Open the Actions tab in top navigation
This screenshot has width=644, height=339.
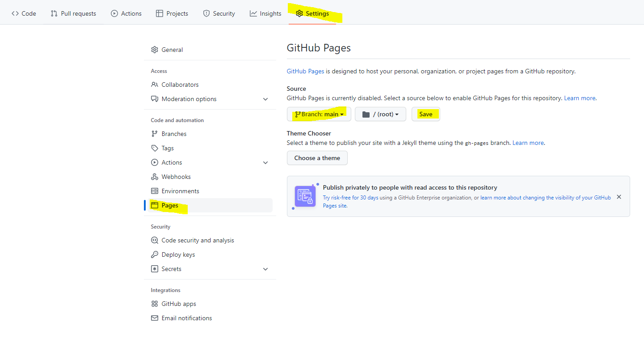coord(126,13)
